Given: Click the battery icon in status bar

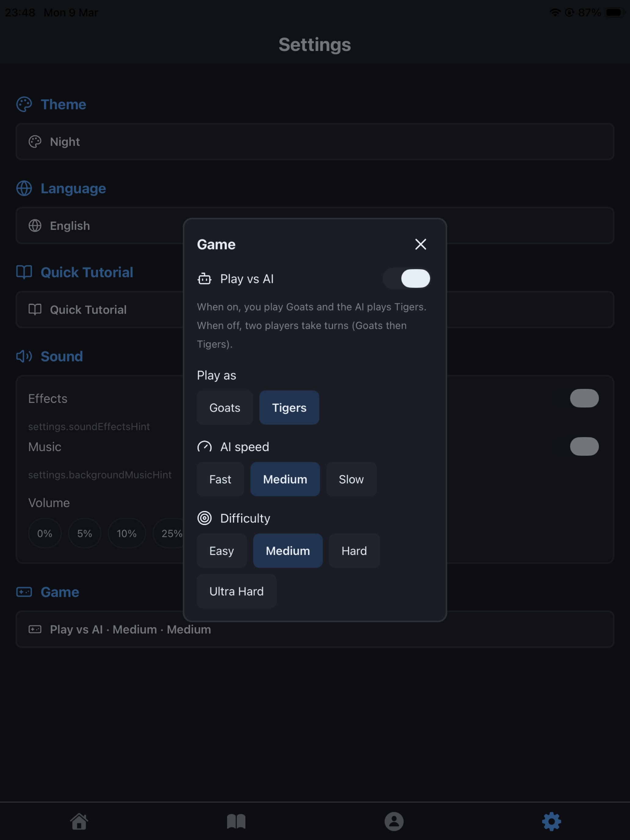Looking at the screenshot, I should click(x=615, y=13).
